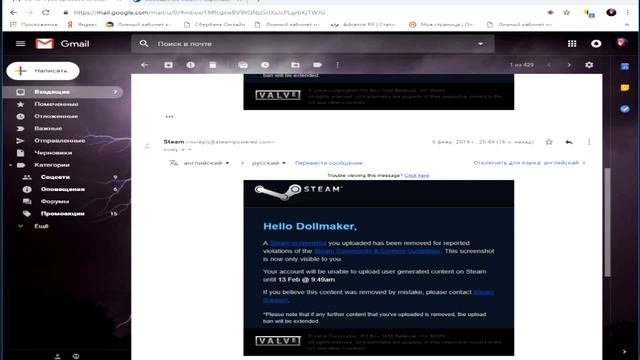Open the Яндекс bookmark
Viewport: 640px width, 360px height.
pos(82,24)
